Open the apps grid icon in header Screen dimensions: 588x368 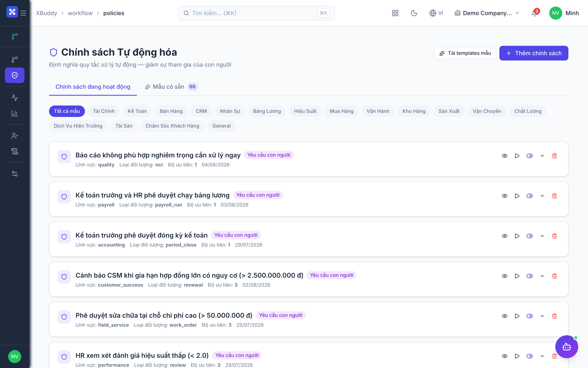[395, 13]
